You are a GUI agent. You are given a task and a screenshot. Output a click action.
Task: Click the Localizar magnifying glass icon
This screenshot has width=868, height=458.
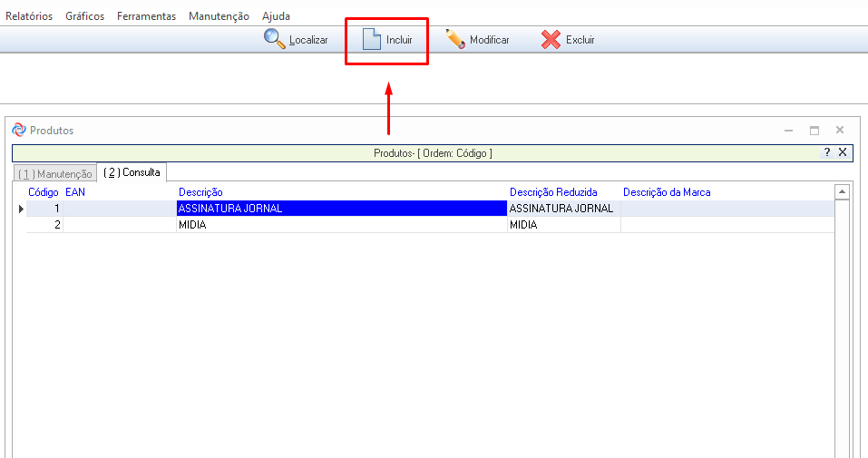275,39
